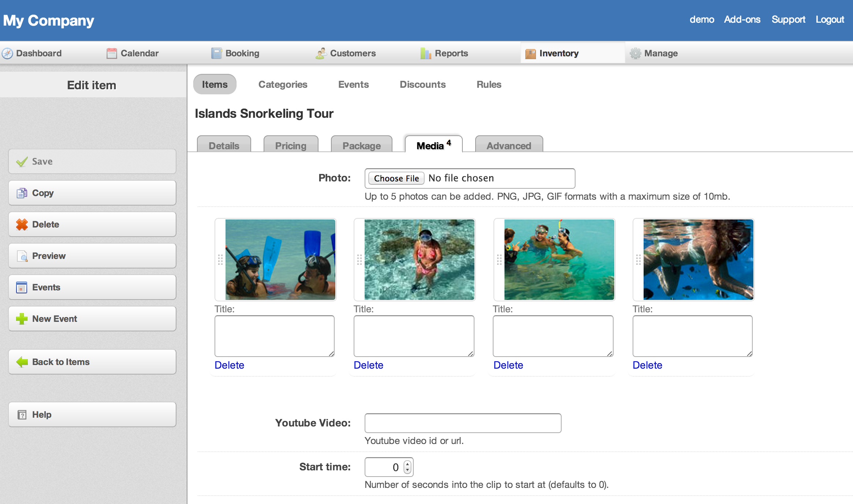
Task: Select the Pricing tab
Action: (x=291, y=145)
